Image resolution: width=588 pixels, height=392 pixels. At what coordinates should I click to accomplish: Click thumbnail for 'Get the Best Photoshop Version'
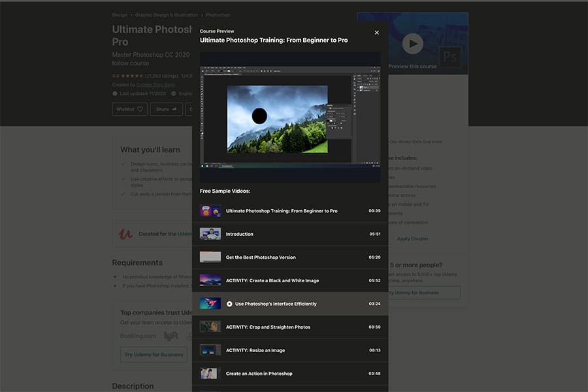pos(210,257)
